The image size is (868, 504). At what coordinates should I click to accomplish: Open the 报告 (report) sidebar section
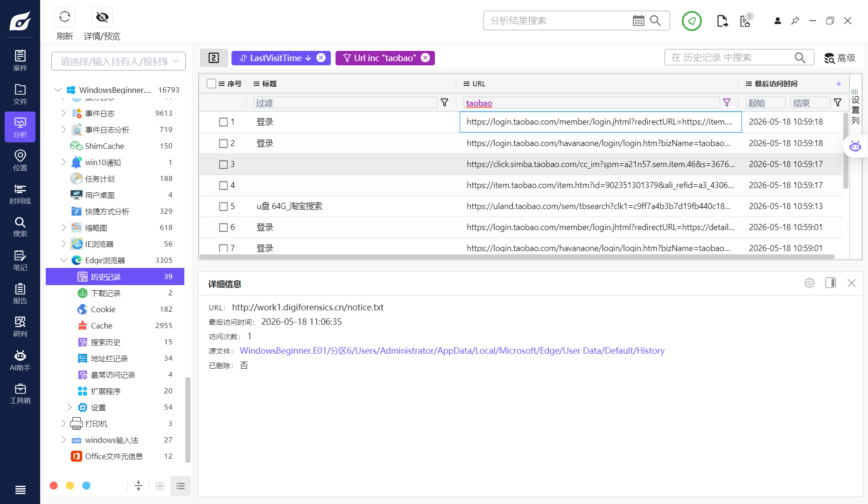click(20, 294)
